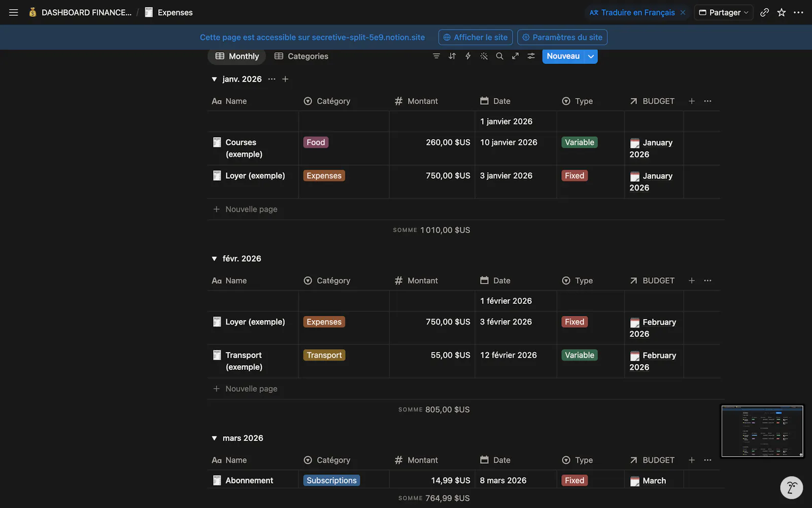Open the Courses (exemple) page
812x508 pixels.
244,148
